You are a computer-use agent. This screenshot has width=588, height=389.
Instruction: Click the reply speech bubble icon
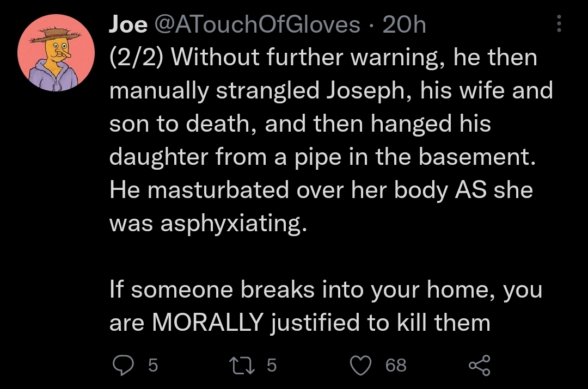pos(122,365)
